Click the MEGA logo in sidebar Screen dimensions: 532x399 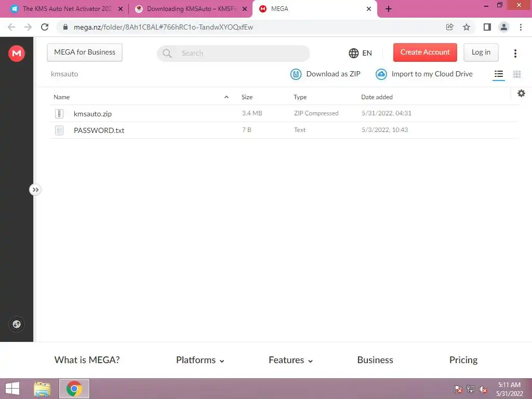[x=16, y=54]
